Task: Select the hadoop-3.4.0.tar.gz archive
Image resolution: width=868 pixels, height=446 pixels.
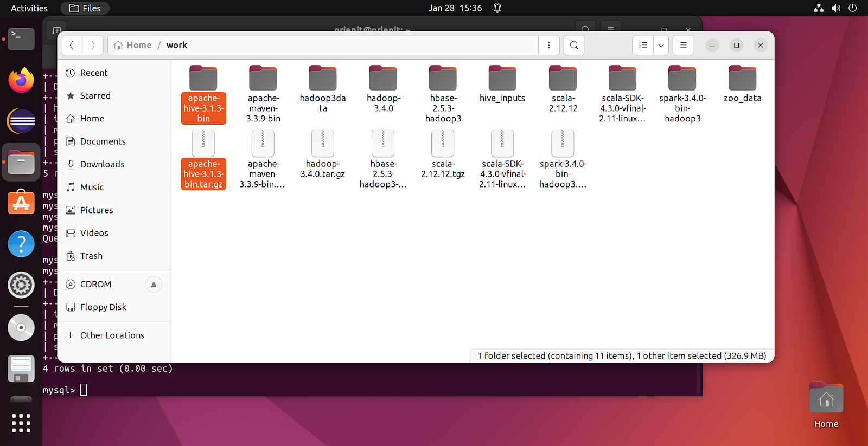Action: point(323,155)
